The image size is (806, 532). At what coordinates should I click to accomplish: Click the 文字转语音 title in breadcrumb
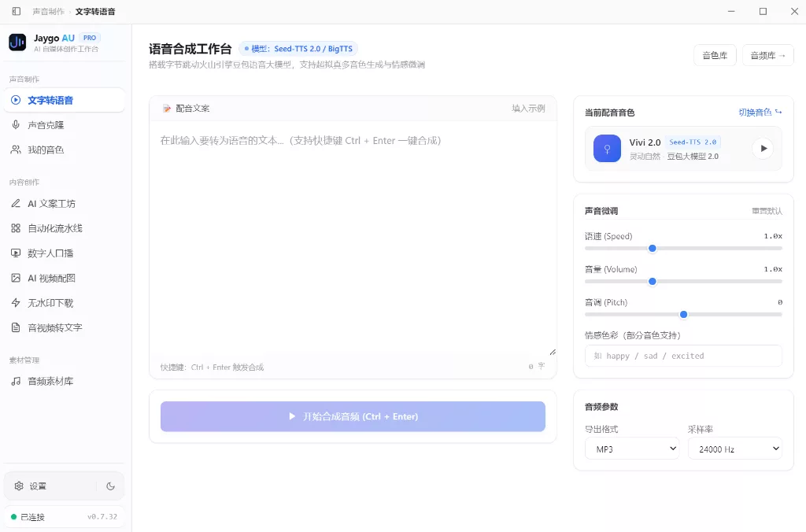click(x=95, y=11)
